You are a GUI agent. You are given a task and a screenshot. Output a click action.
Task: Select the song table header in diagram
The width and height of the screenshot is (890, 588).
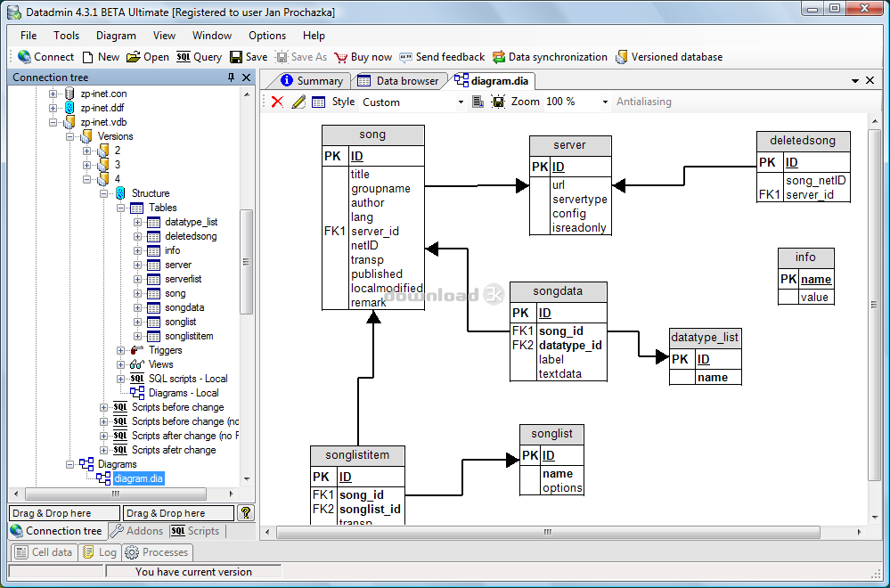point(372,135)
